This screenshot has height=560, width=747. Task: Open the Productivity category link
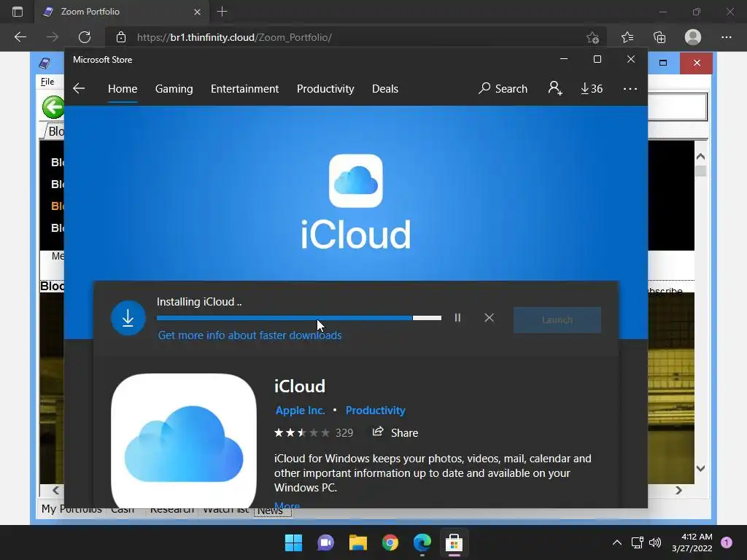click(x=376, y=410)
